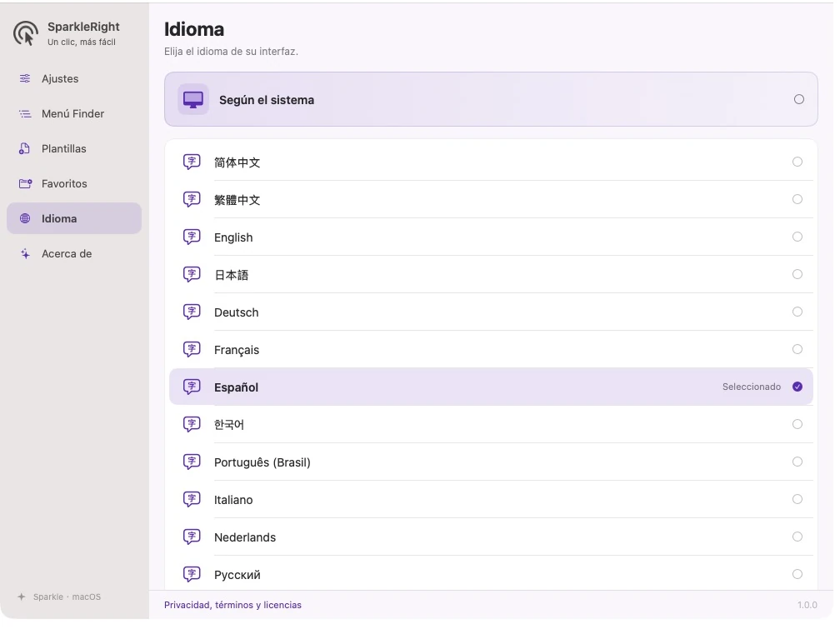Choose the Nederlands radio button

797,537
